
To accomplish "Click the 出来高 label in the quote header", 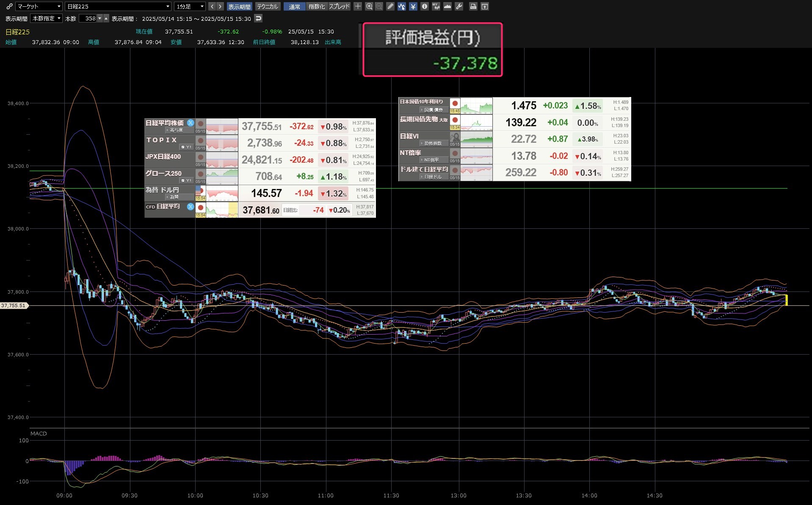I will 333,42.
